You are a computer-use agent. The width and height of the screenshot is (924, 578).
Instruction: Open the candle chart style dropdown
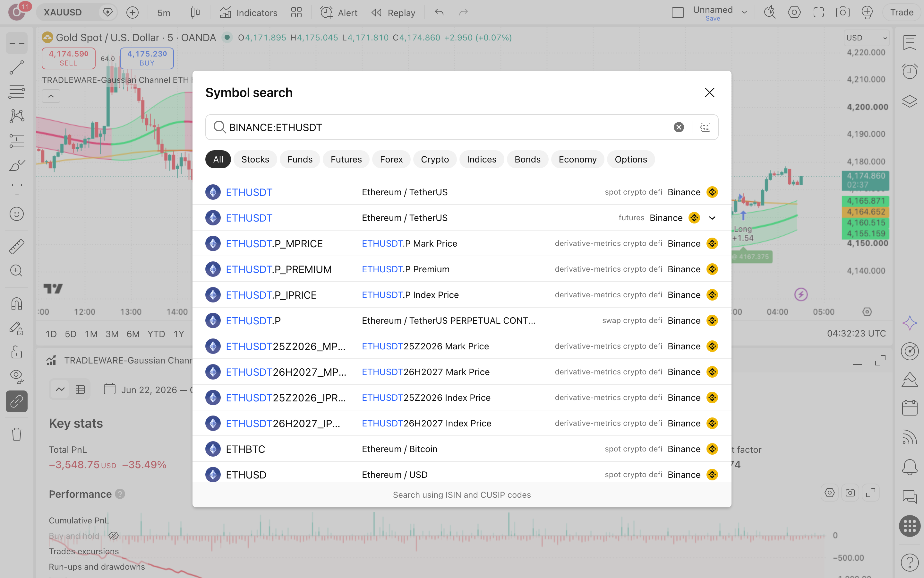point(195,13)
